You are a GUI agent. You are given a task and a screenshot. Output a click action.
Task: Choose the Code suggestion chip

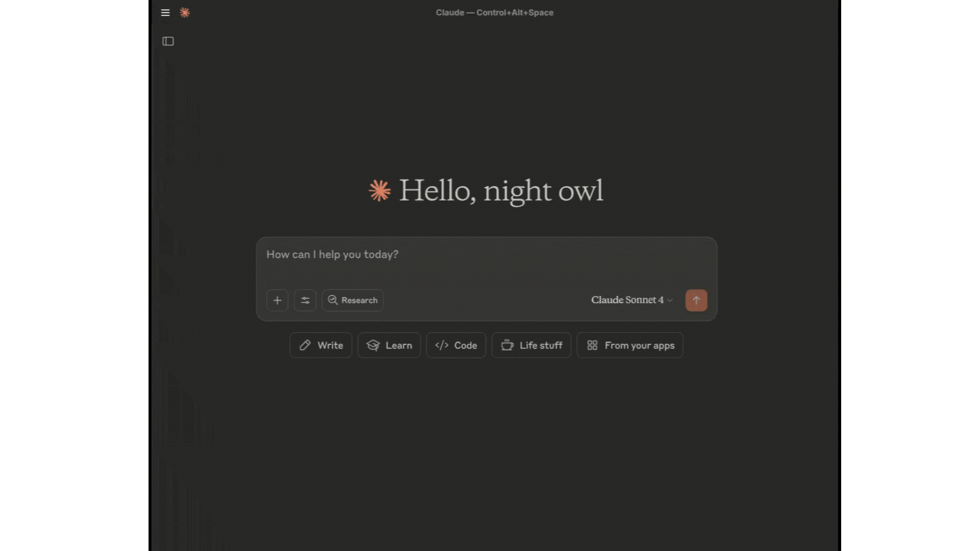click(456, 345)
